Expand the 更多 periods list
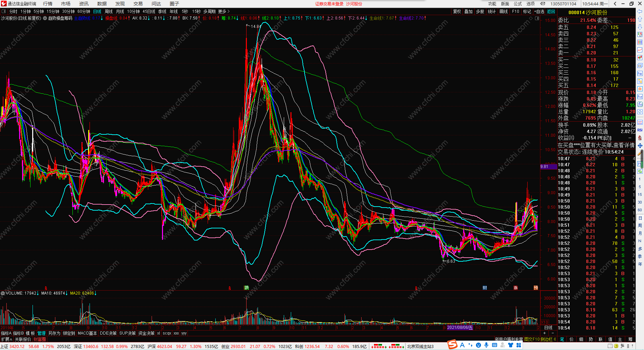The image size is (644, 350). (224, 11)
